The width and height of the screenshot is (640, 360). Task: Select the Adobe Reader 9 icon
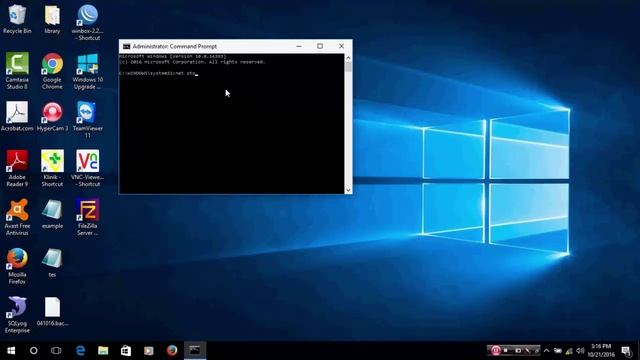(x=17, y=168)
